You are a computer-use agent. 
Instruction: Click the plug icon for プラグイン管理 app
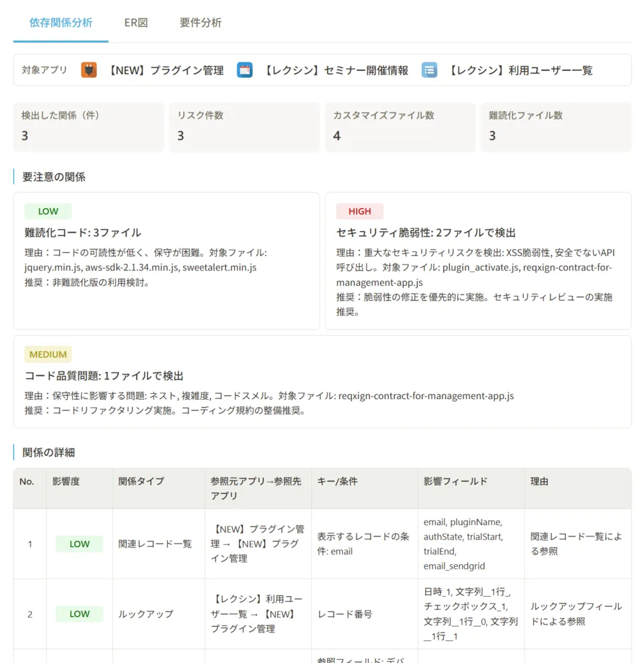pyautogui.click(x=89, y=70)
